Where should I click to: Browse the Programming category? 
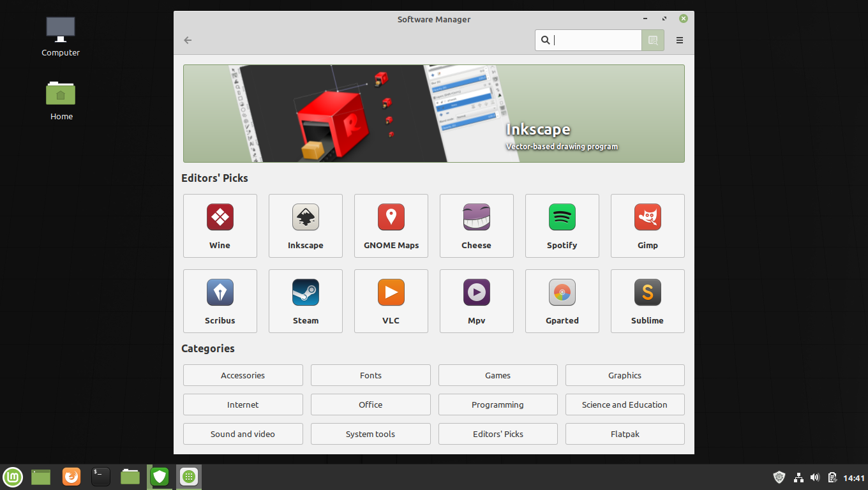(x=498, y=405)
